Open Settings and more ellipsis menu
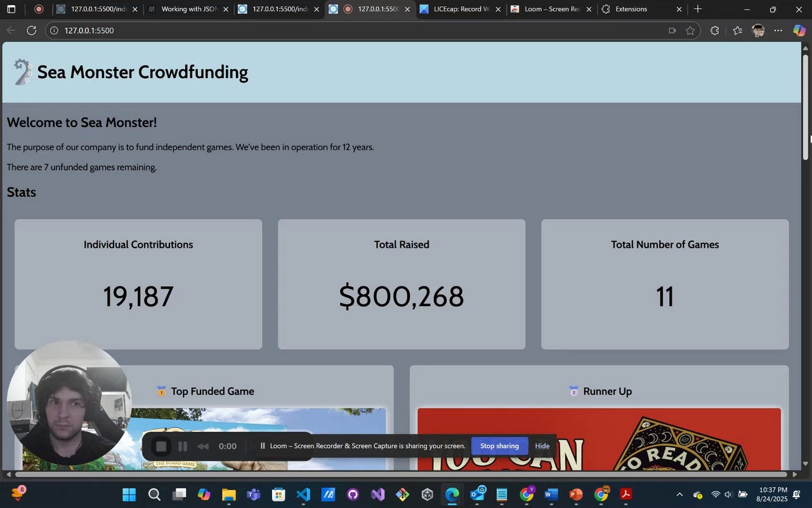The width and height of the screenshot is (812, 508). [778, 30]
